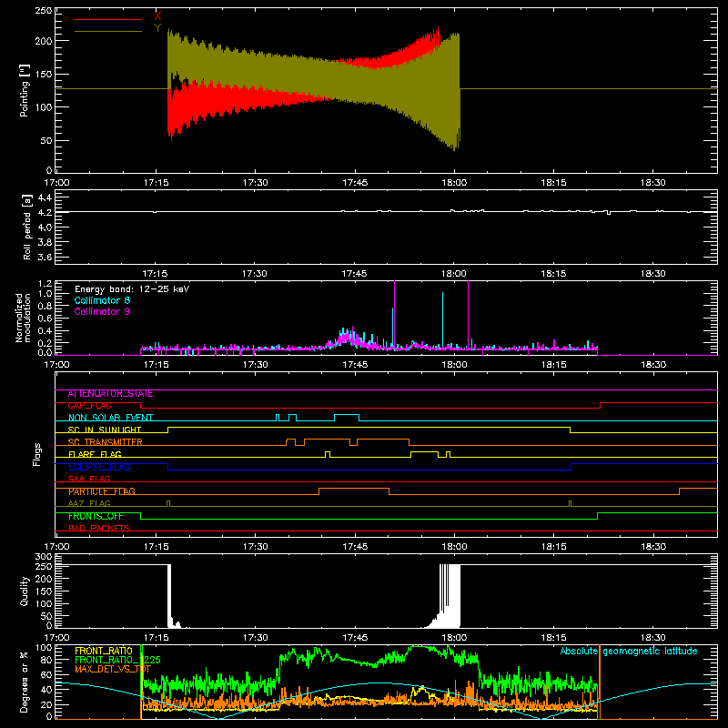This screenshot has height=728, width=728.
Task: Click the 'Pointing' vertical axis title
Action: 25,90
